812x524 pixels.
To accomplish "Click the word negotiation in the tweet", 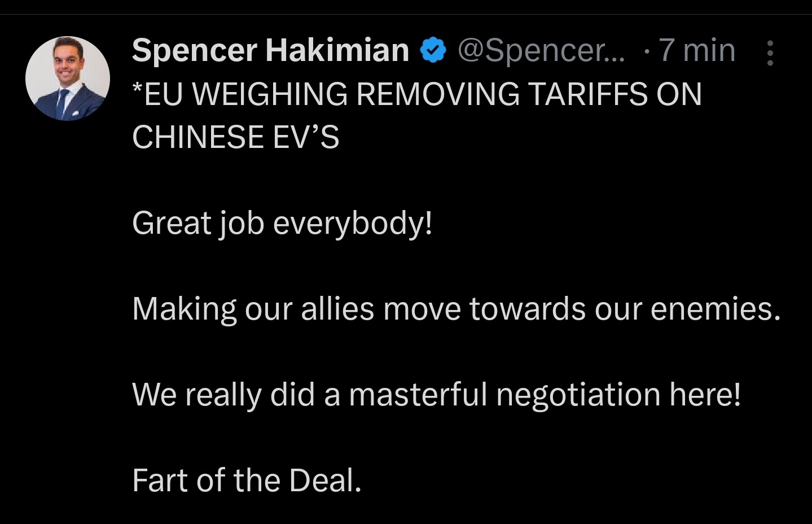I will (578, 395).
